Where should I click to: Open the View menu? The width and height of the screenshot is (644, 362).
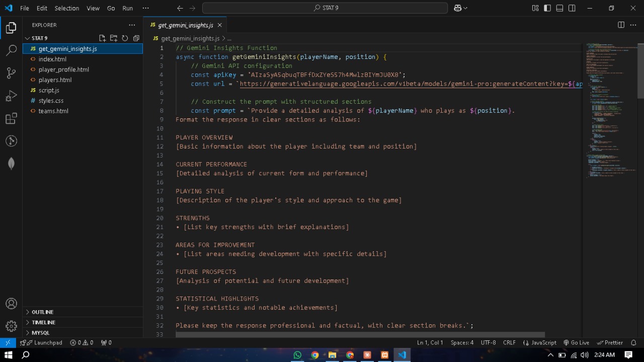(93, 8)
